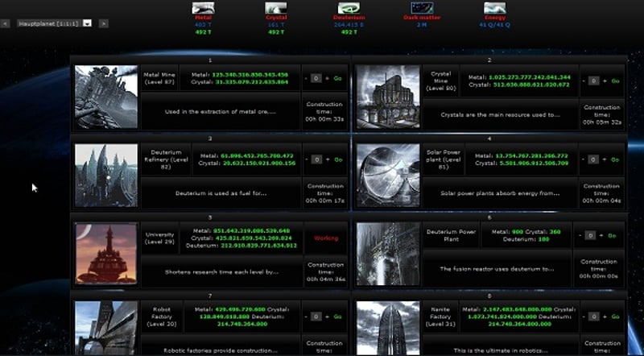
Task: Open the Solar Power plant building image
Action: [388, 175]
